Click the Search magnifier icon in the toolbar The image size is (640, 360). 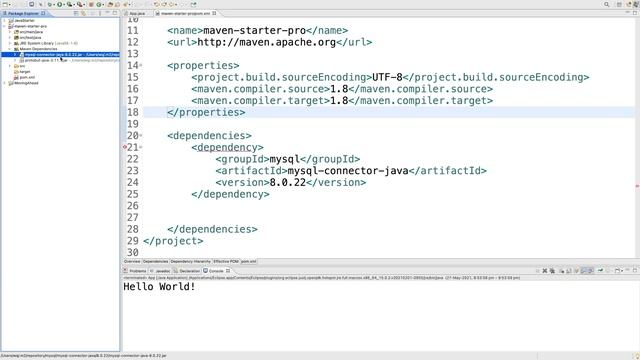(607, 4)
